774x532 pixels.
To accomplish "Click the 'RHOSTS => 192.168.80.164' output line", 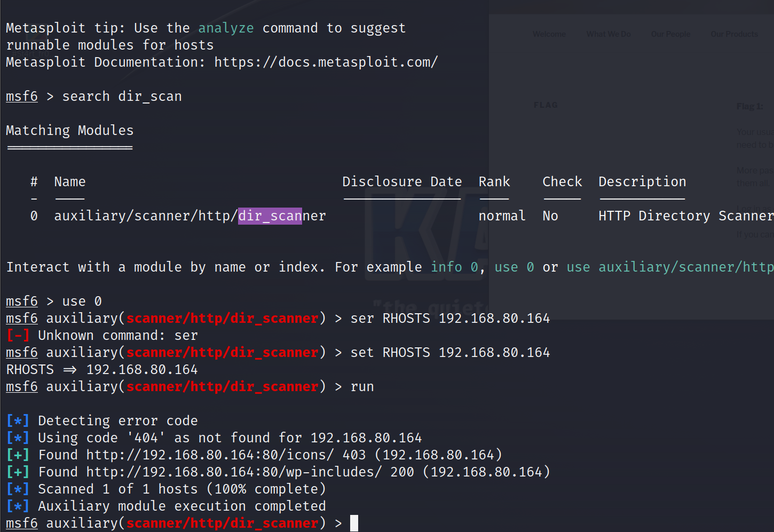I will click(x=101, y=370).
